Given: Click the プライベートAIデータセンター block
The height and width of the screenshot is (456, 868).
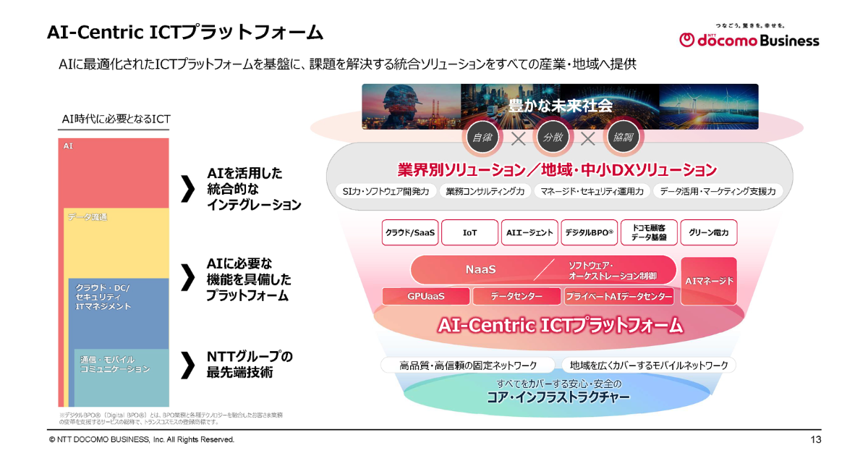Looking at the screenshot, I should 619,297.
